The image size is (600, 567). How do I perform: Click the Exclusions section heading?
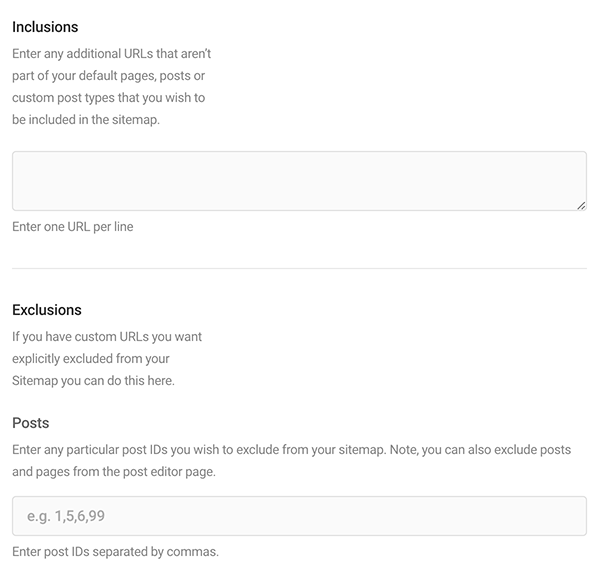(x=47, y=310)
